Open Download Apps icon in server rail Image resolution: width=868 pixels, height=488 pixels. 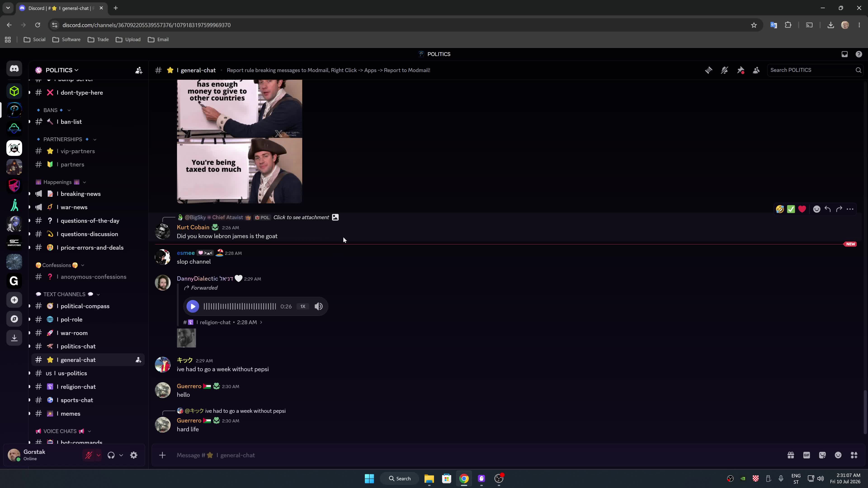pos(14,338)
